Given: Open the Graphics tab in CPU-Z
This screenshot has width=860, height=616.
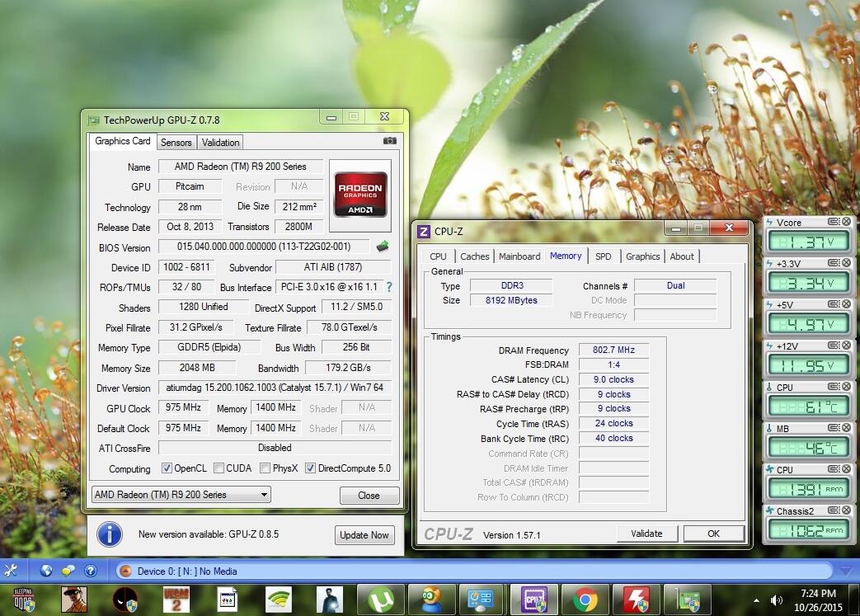Looking at the screenshot, I should pos(643,256).
